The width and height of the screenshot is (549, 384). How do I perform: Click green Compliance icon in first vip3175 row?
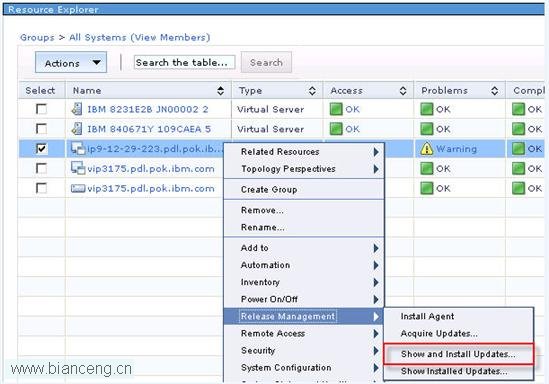(x=518, y=169)
